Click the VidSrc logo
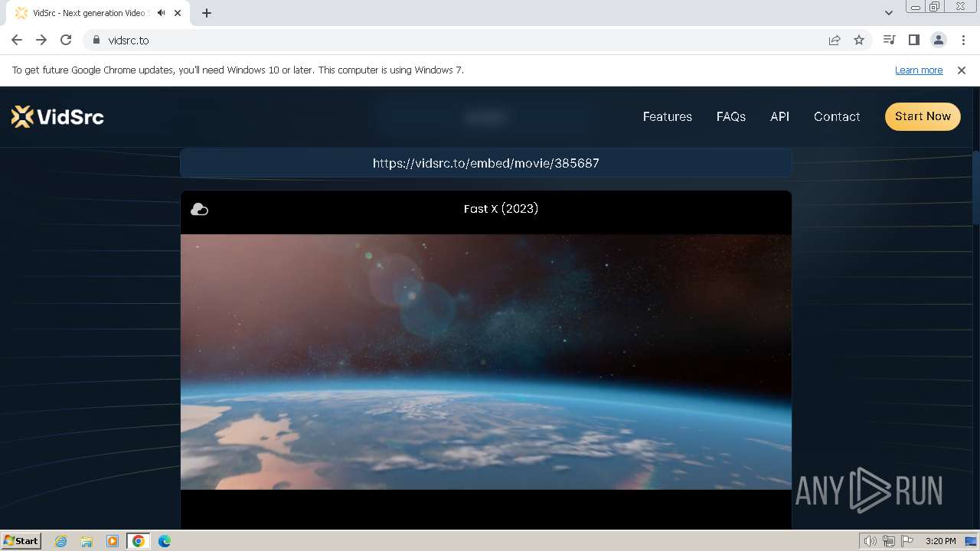This screenshot has height=551, width=980. point(57,116)
